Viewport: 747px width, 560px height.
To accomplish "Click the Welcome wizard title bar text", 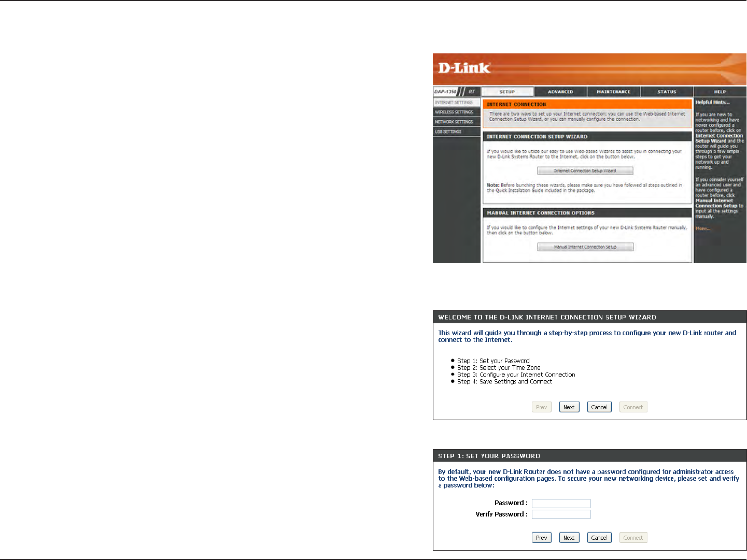I will [x=547, y=317].
